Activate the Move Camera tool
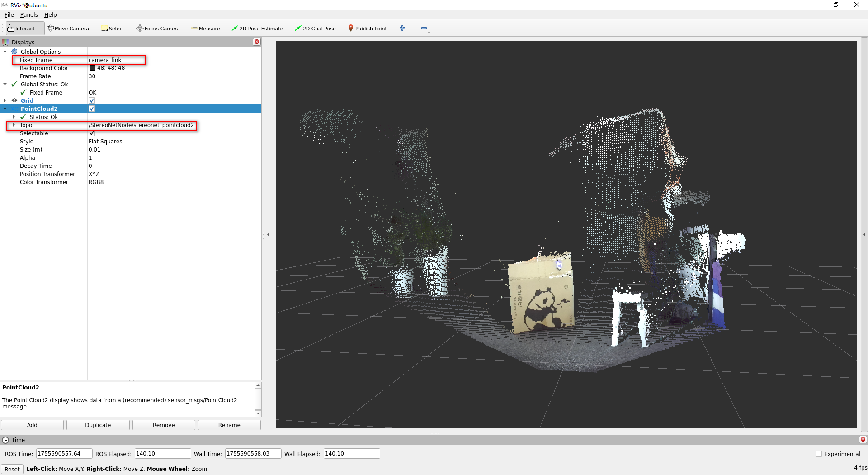868x475 pixels. coord(68,28)
